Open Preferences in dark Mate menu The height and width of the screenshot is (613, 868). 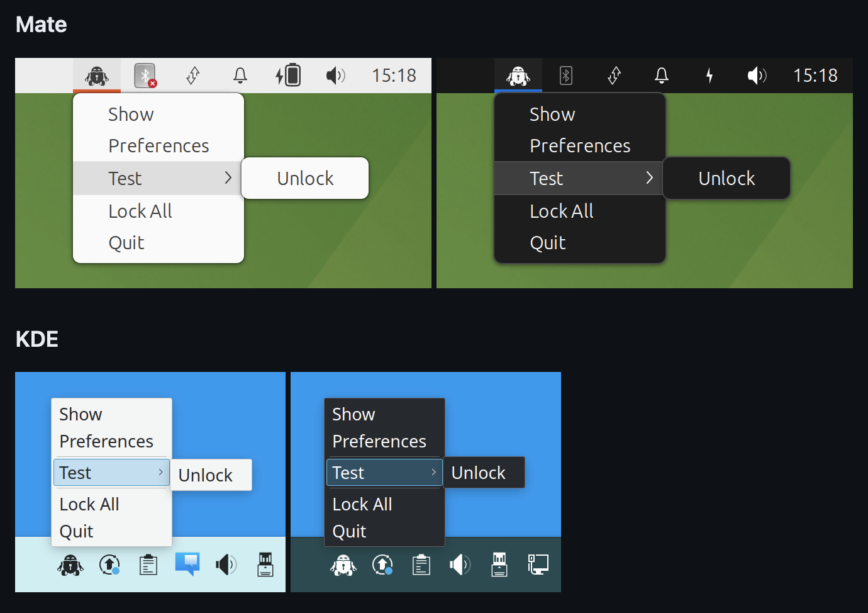click(580, 145)
